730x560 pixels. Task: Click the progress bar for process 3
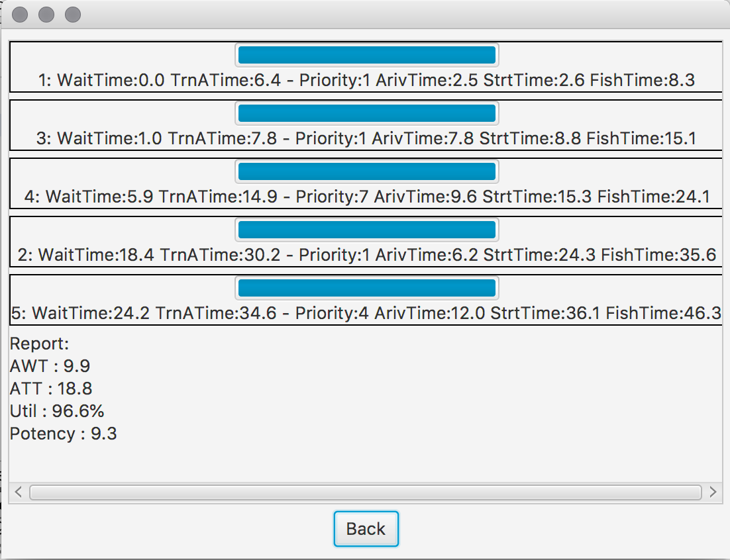pyautogui.click(x=367, y=113)
